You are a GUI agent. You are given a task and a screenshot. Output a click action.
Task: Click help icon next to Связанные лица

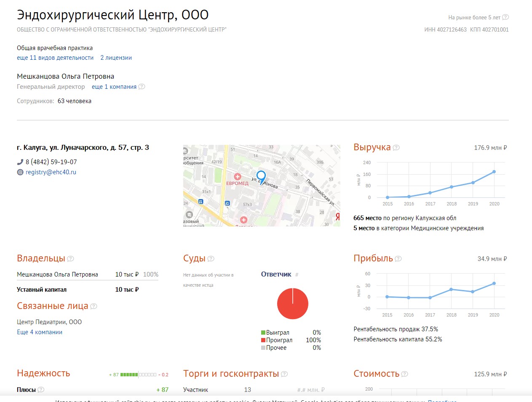point(94,306)
